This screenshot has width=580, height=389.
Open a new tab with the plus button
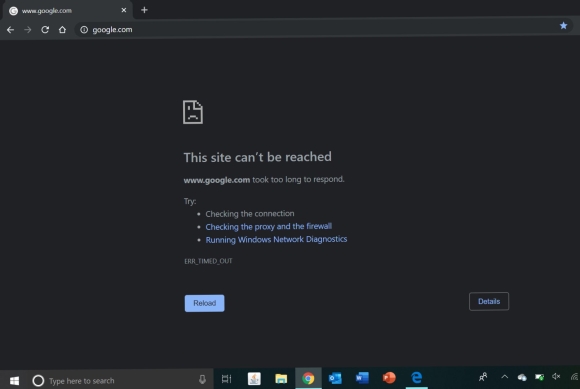(145, 10)
